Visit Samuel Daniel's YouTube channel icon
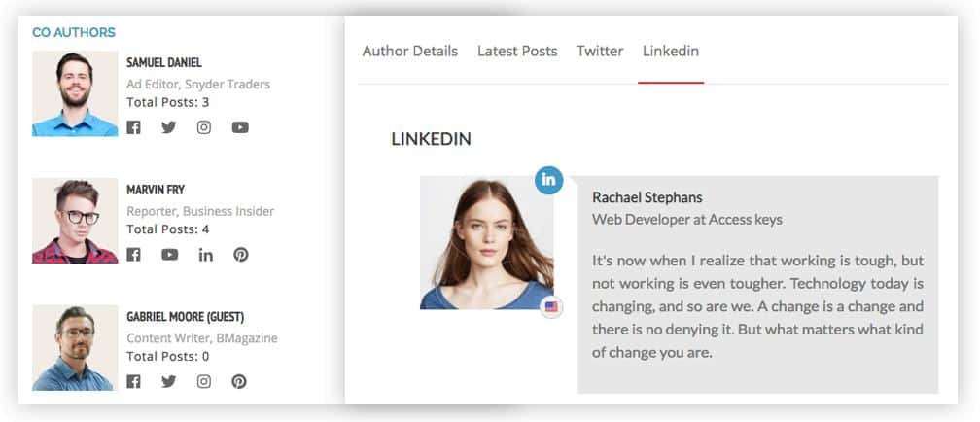Screen dimensions: 980x422 240,127
